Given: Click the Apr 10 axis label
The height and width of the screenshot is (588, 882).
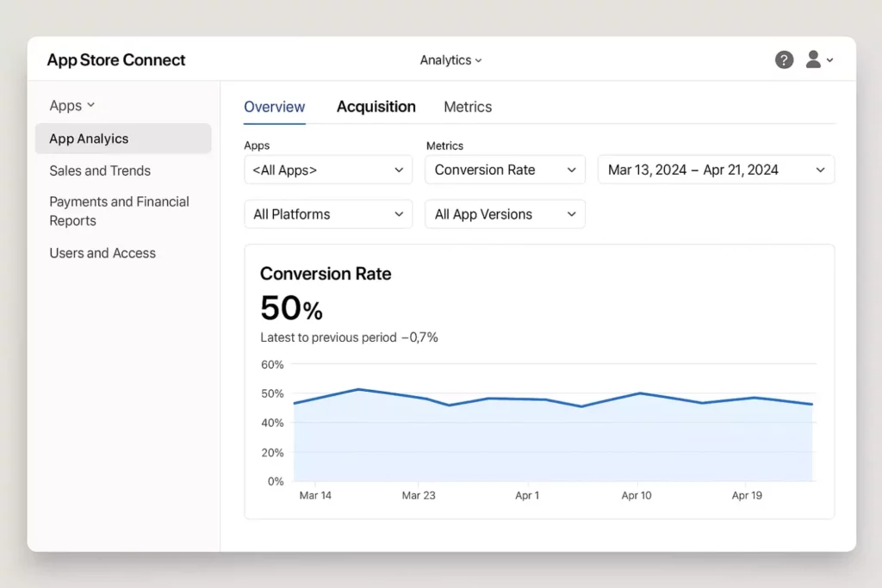Looking at the screenshot, I should [637, 495].
